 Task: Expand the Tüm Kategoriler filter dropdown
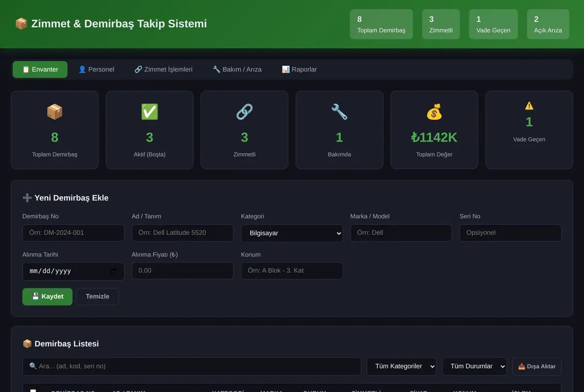[x=401, y=366]
